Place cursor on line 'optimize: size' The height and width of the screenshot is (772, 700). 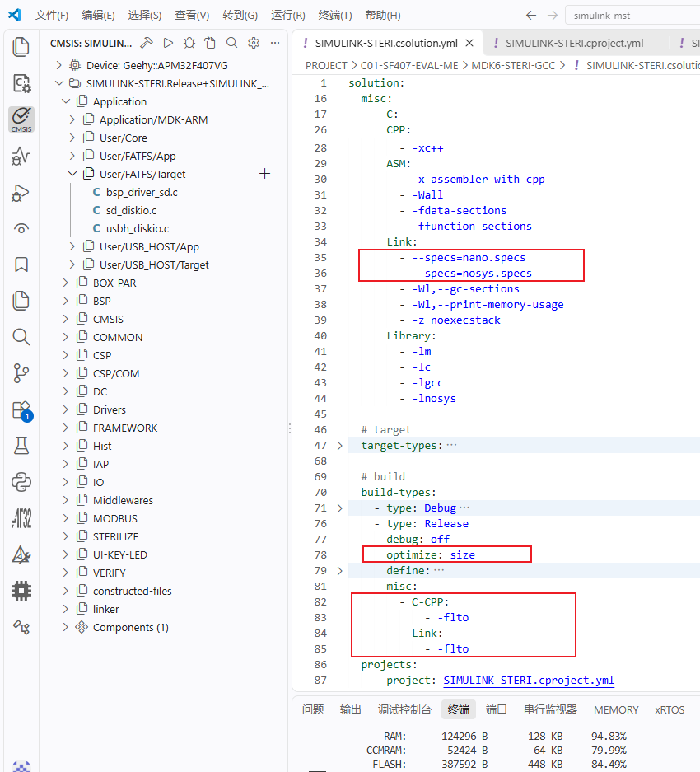point(431,554)
